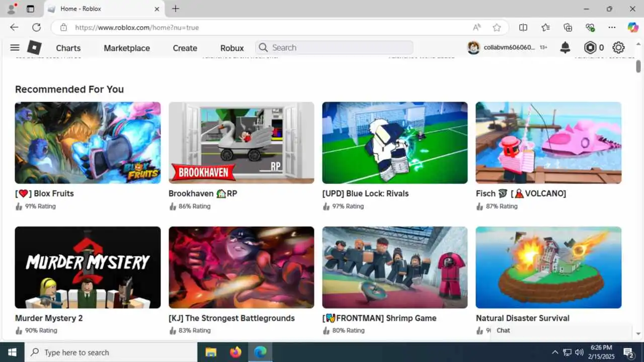Click the Recommended For You heading
Viewport: 644px width, 362px height.
click(x=69, y=89)
